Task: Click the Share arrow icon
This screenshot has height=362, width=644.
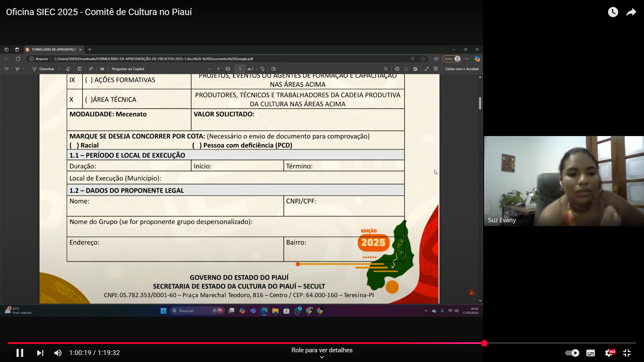Action: point(631,12)
